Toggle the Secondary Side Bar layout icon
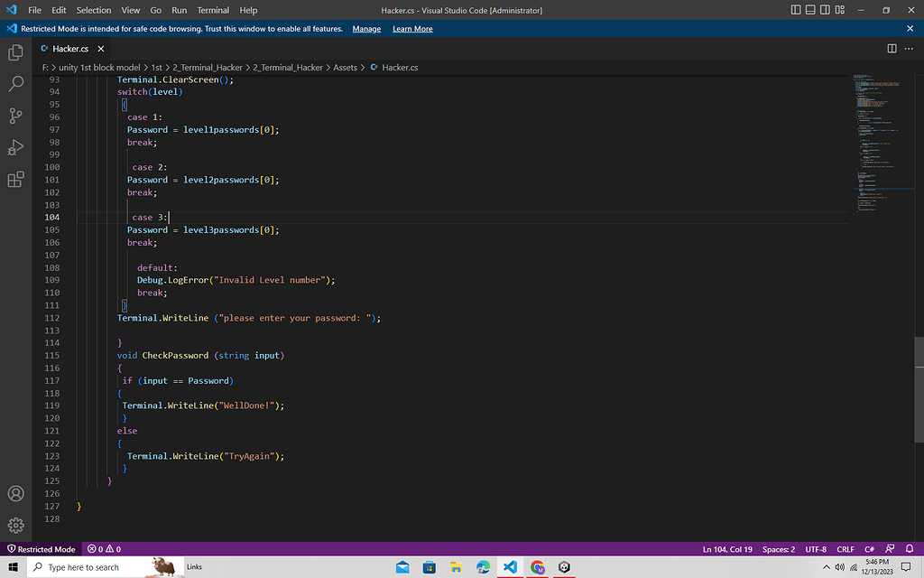 click(x=825, y=10)
